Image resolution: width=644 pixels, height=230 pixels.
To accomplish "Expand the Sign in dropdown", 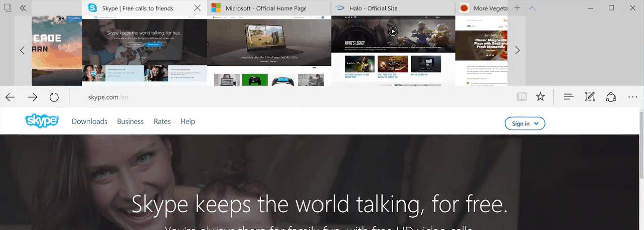I will click(525, 123).
